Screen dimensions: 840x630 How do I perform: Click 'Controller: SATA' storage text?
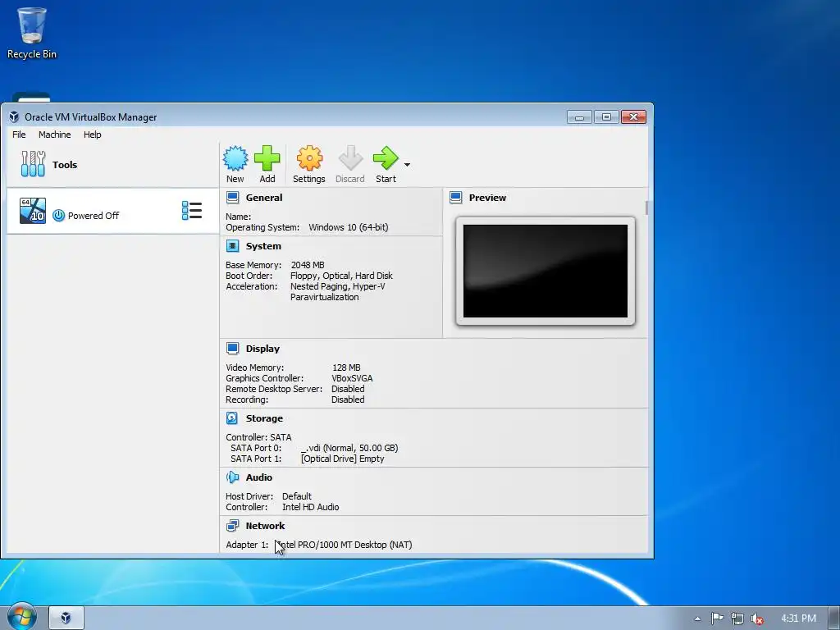258,437
